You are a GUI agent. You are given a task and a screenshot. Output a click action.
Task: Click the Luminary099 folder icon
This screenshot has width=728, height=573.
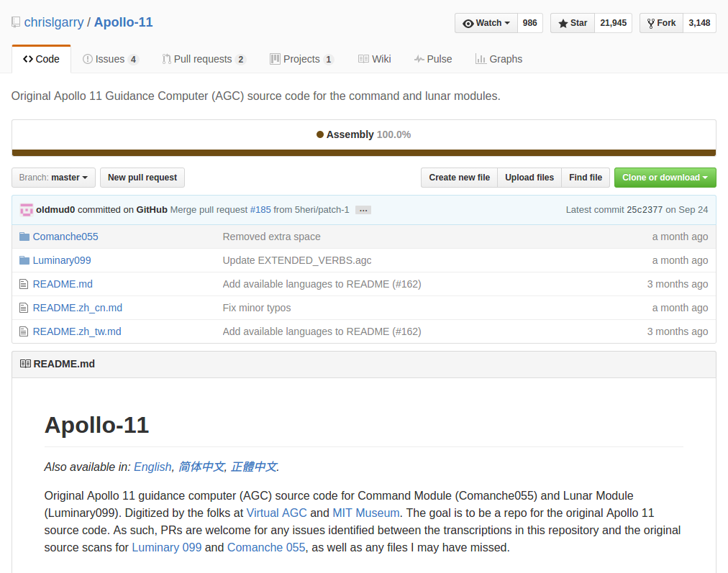coord(24,260)
